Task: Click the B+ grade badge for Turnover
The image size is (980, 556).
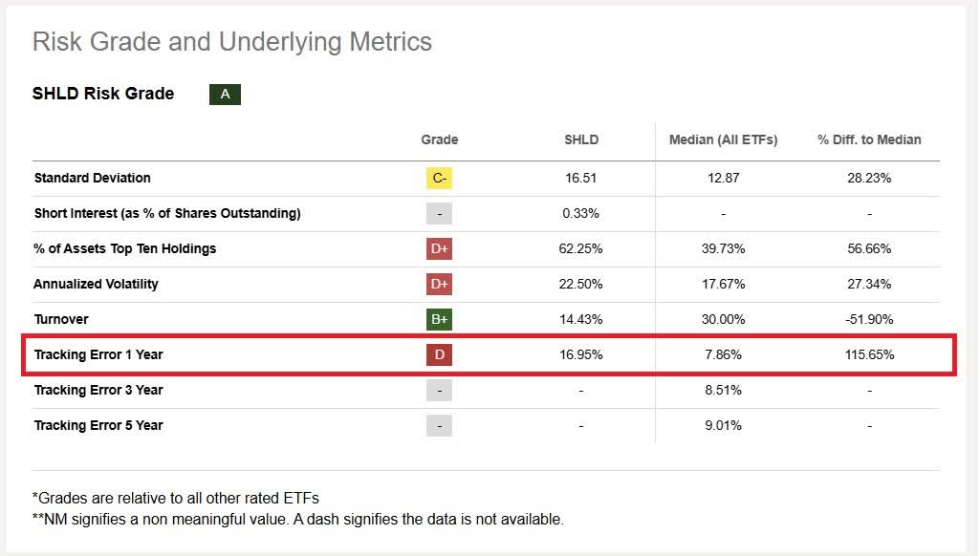Action: 439,319
